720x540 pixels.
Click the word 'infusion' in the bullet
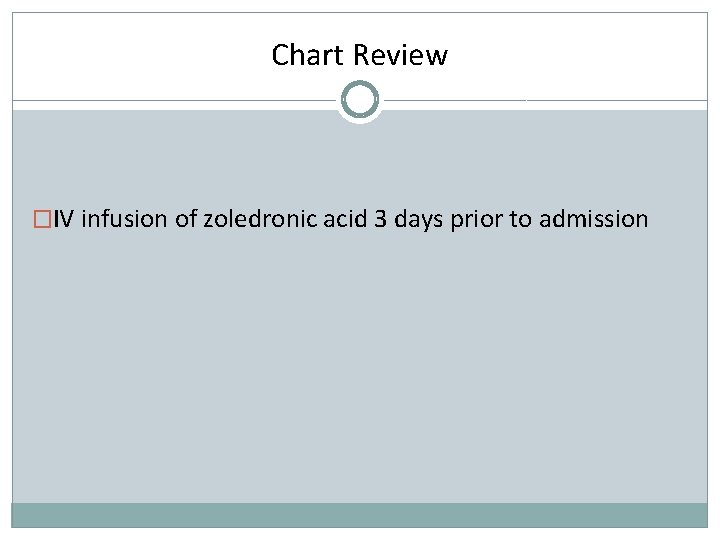click(124, 219)
